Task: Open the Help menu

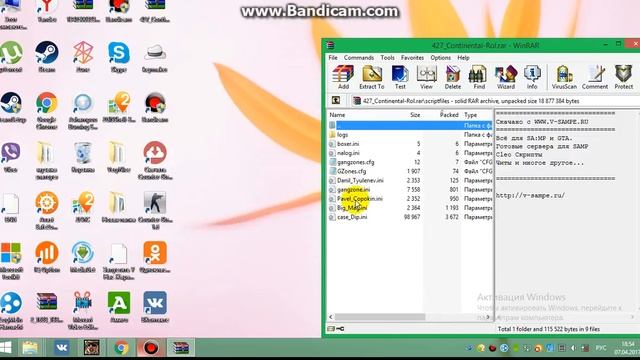Action: pyautogui.click(x=463, y=58)
